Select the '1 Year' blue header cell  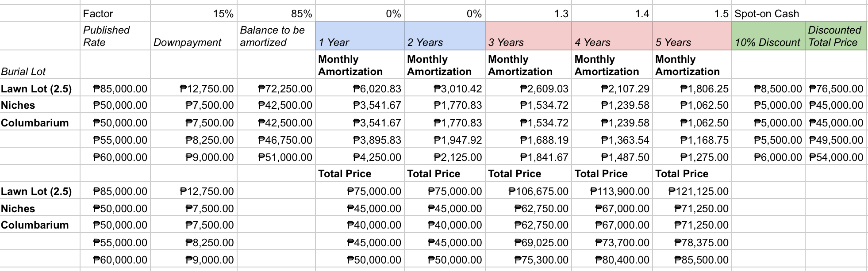pyautogui.click(x=359, y=36)
